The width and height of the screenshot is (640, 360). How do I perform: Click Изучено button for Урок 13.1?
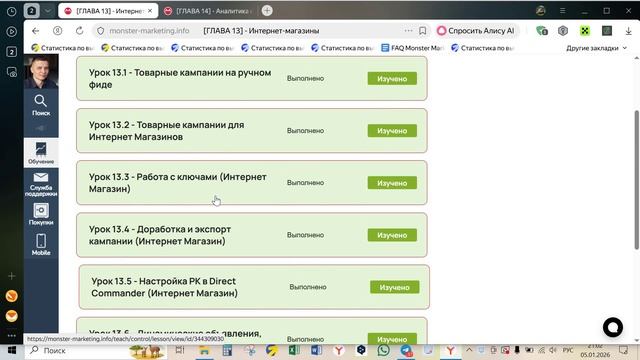tap(392, 78)
